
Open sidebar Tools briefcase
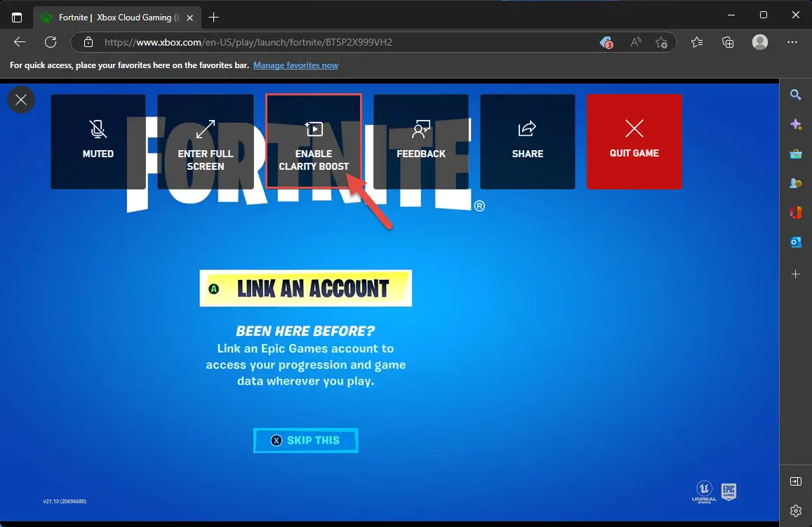(795, 154)
